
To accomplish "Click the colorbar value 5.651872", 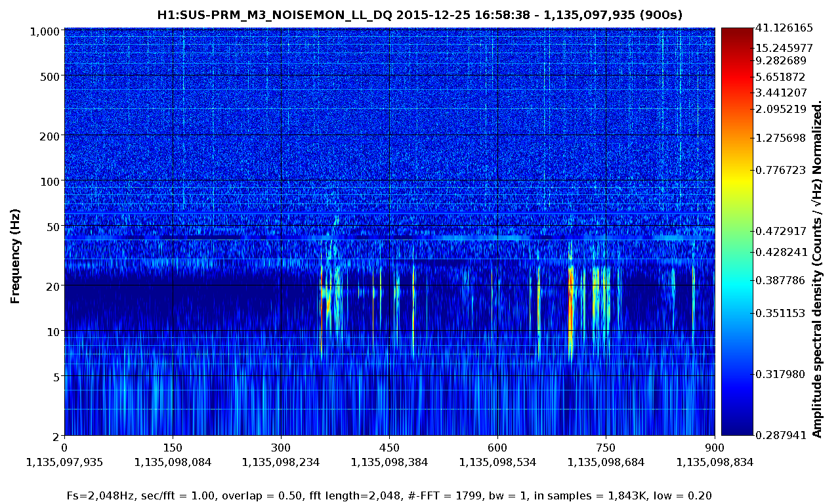I will [x=780, y=77].
